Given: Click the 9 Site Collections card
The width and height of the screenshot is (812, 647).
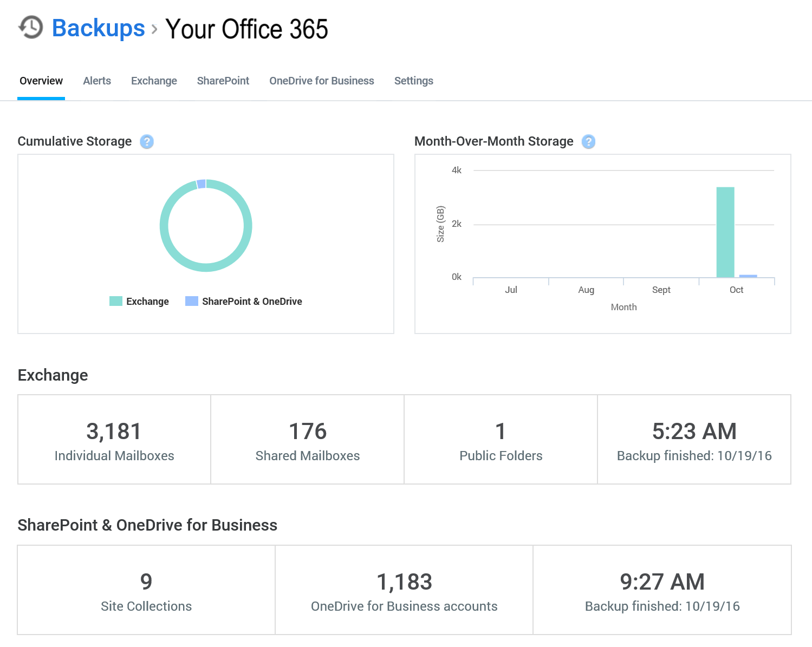Looking at the screenshot, I should tap(146, 590).
